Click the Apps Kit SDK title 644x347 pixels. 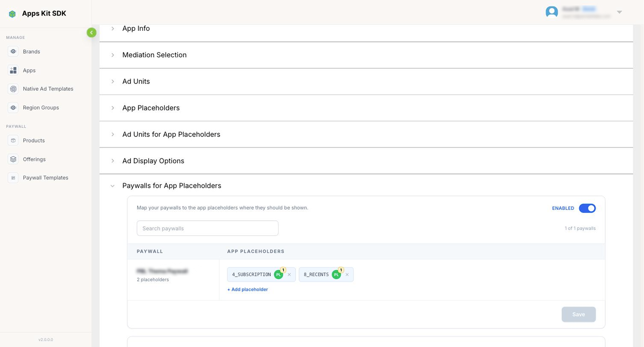coord(44,14)
